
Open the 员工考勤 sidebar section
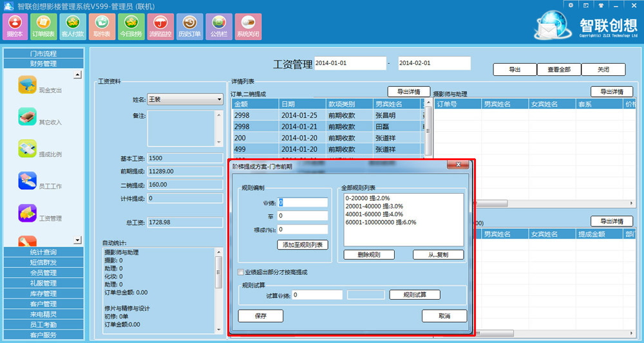click(44, 324)
